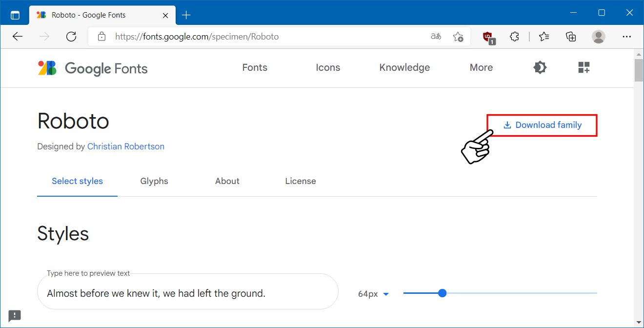View selected families grid icon
This screenshot has height=328, width=644.
(x=584, y=67)
